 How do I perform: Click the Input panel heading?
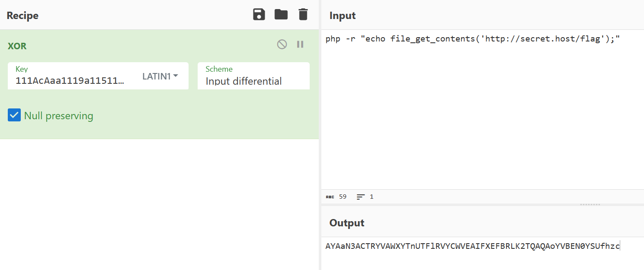click(343, 16)
